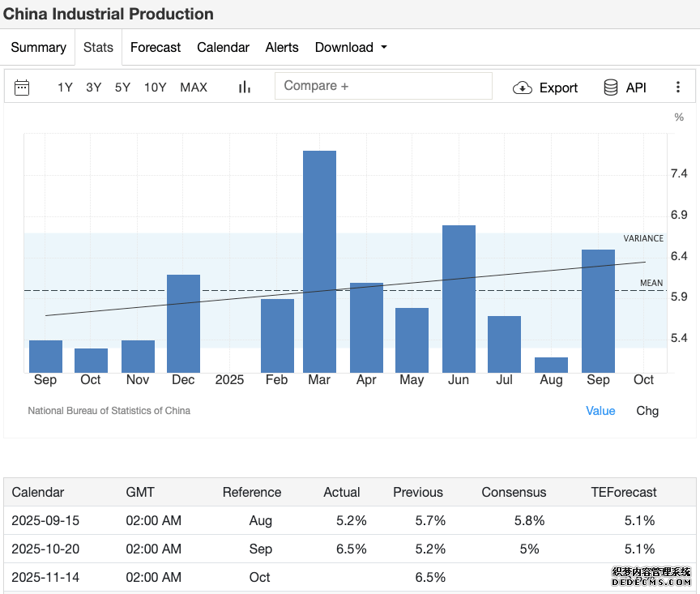This screenshot has width=700, height=594.
Task: Click the China Industrial Production heading
Action: [x=108, y=14]
